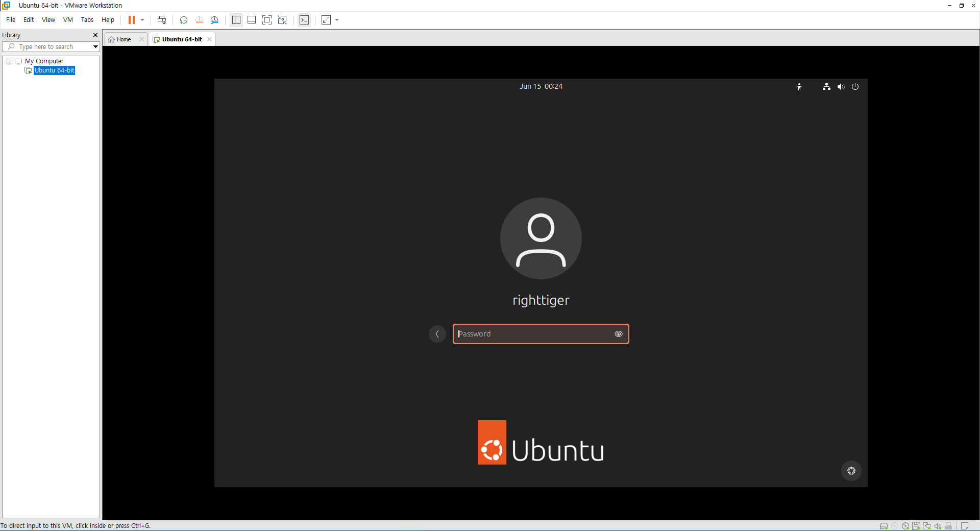Click the sound card status bar icon
The height and width of the screenshot is (531, 980).
[938, 526]
